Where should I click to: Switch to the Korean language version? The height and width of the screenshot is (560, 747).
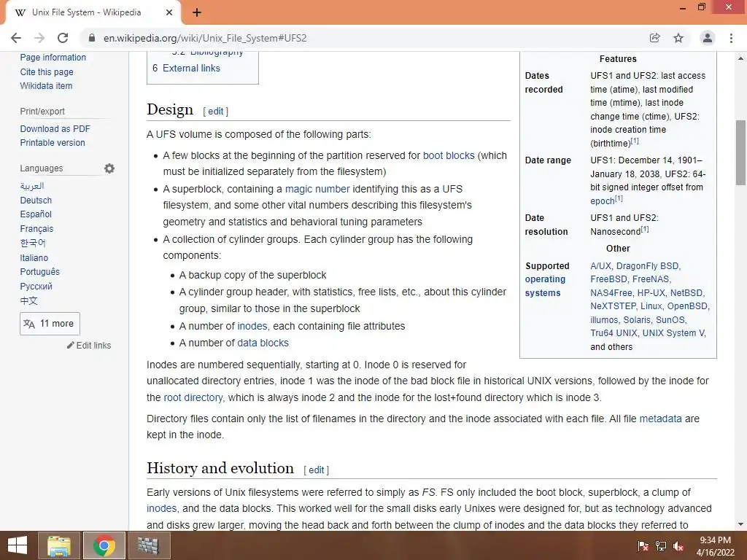click(33, 243)
